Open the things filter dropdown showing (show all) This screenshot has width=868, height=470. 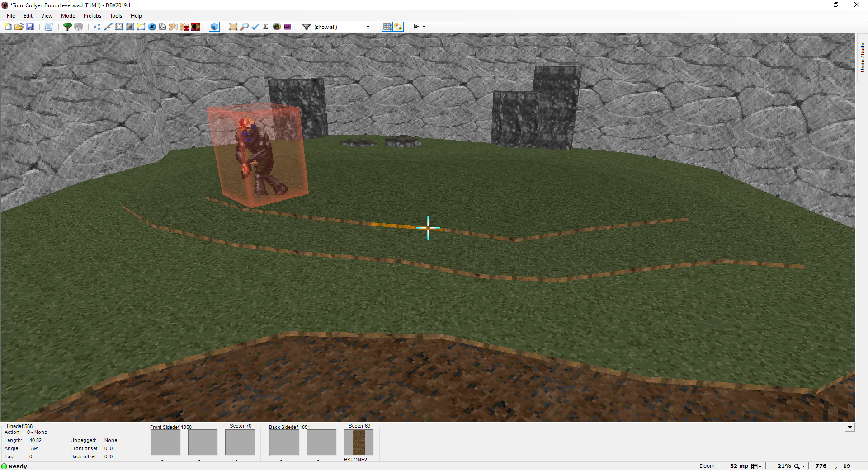(x=342, y=27)
